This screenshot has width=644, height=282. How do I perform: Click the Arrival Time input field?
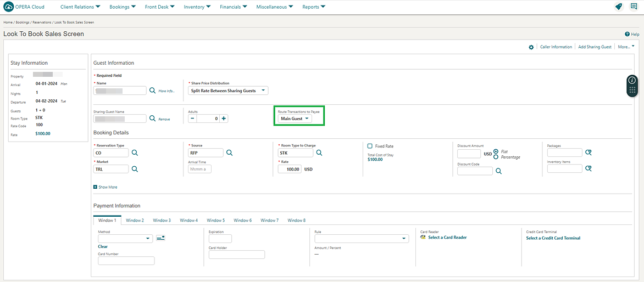click(x=199, y=169)
